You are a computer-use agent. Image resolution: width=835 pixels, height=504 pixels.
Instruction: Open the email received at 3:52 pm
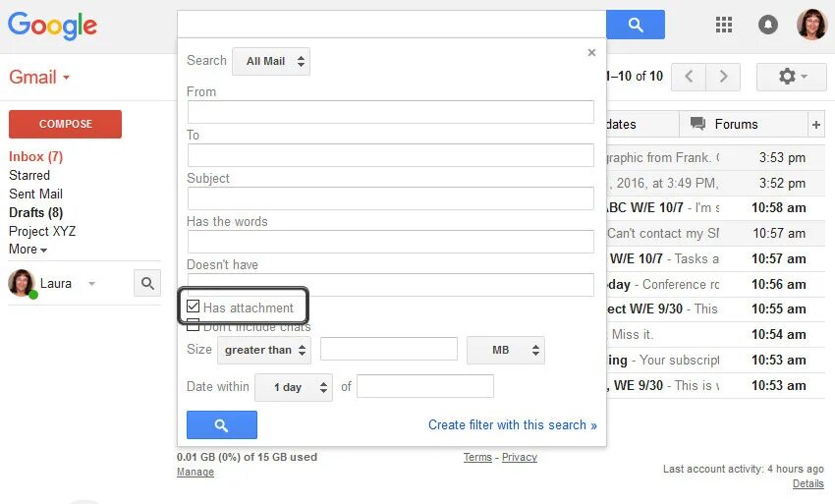coord(715,184)
